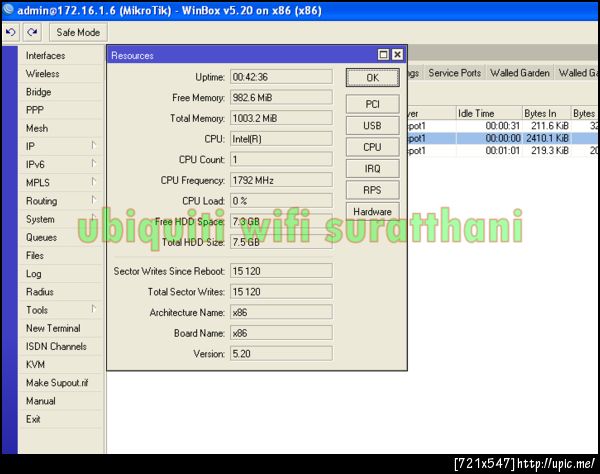Click the Free Memory field 982.6 MiB

281,98
